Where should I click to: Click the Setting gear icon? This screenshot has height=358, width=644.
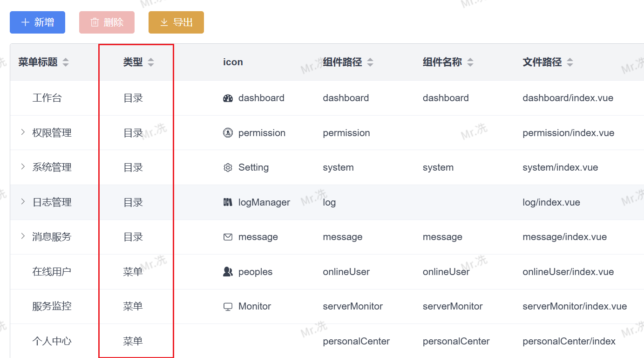[228, 167]
